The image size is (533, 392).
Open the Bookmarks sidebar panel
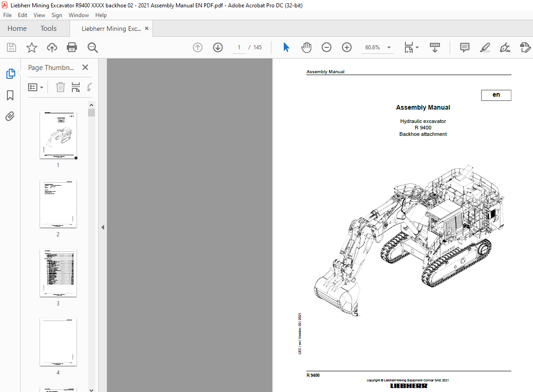pos(10,95)
